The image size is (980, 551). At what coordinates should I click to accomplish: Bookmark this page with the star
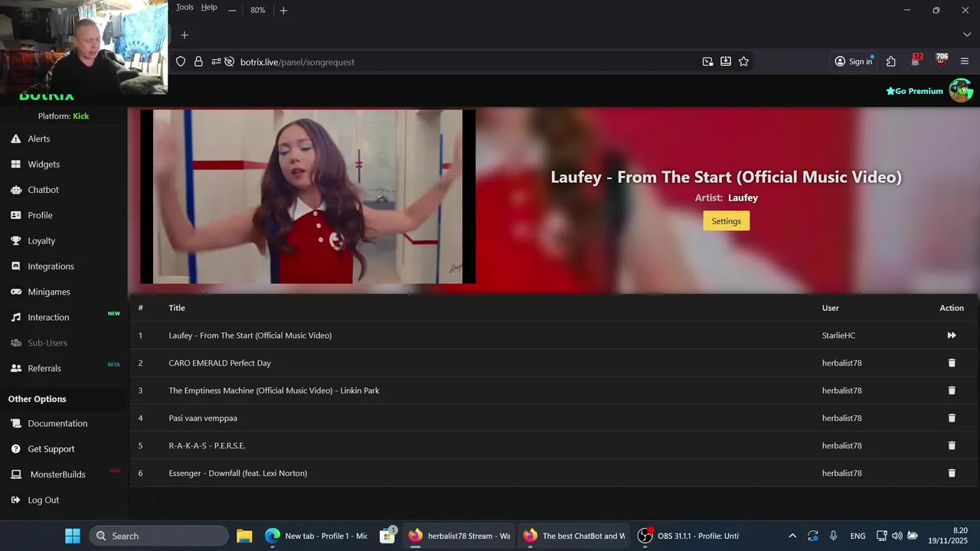[743, 62]
